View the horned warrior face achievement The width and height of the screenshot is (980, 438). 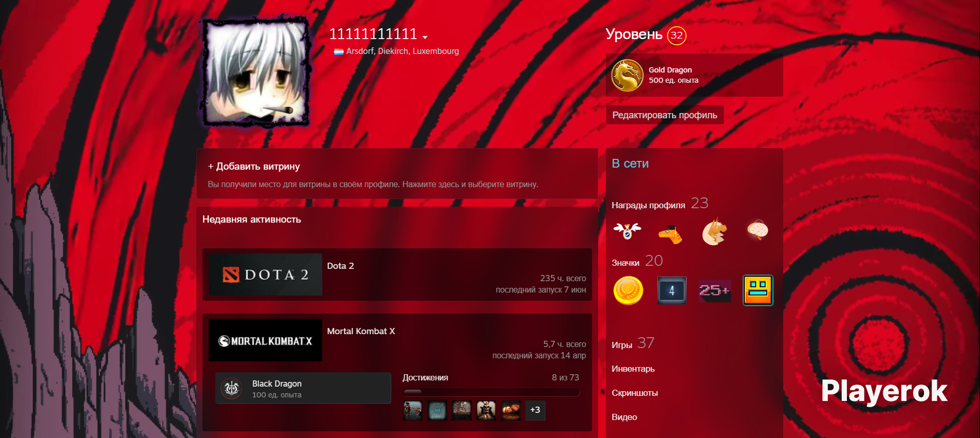pos(486,410)
